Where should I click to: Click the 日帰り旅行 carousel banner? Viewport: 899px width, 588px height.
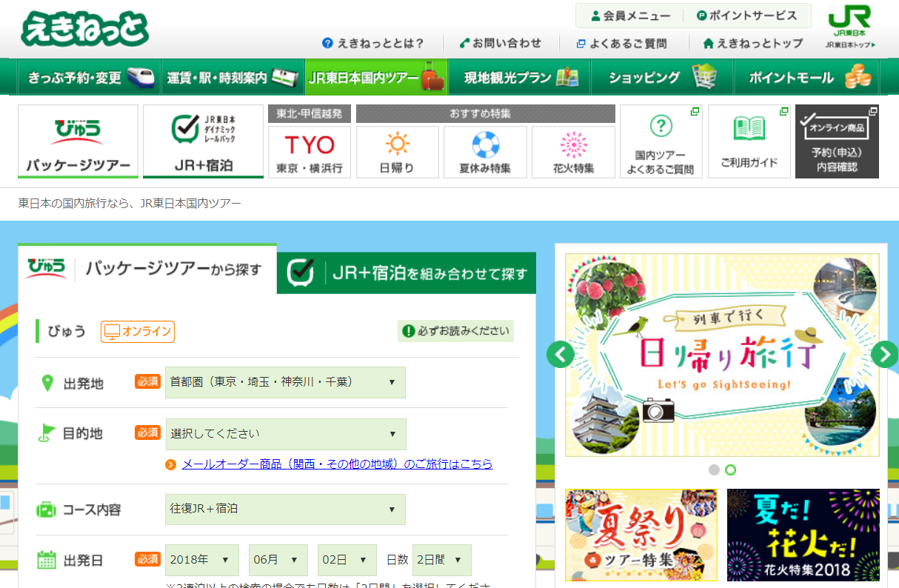[x=722, y=355]
